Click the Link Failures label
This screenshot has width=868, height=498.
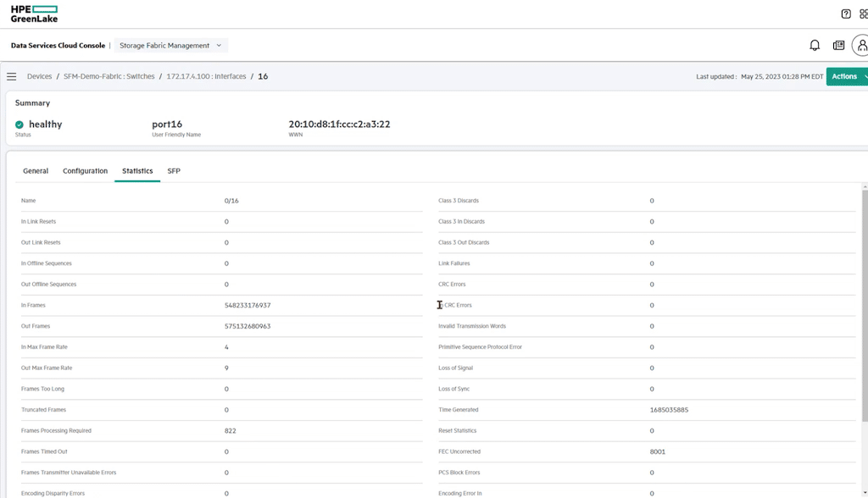pyautogui.click(x=454, y=263)
